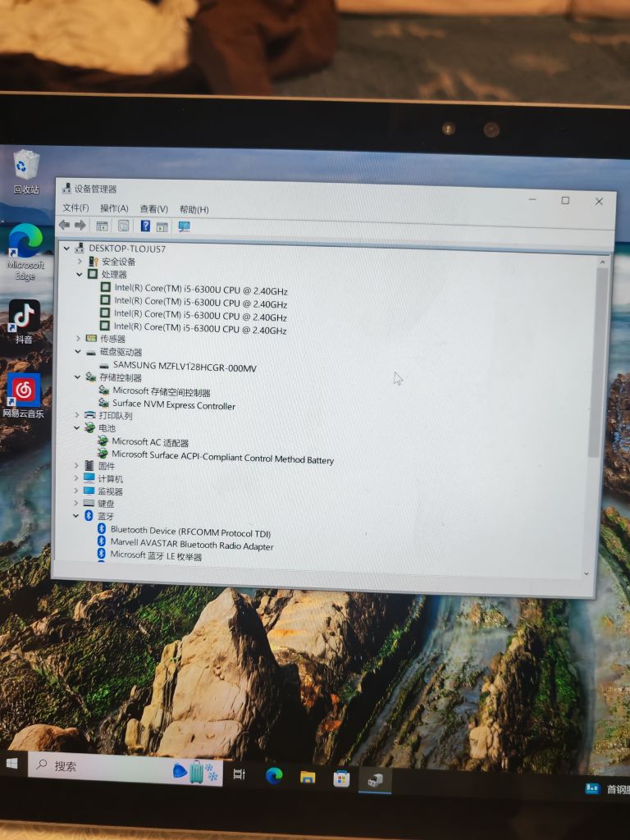Open the 抖音 desktop shortcut
630x840 pixels.
point(25,322)
